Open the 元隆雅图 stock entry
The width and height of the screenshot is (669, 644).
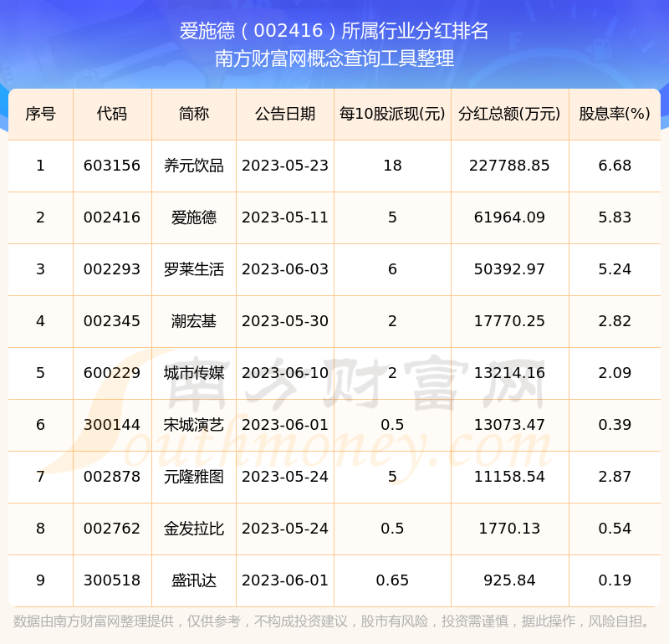click(x=194, y=477)
